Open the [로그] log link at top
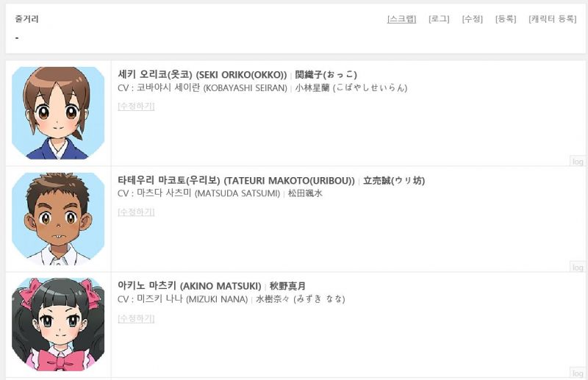 pyautogui.click(x=439, y=19)
